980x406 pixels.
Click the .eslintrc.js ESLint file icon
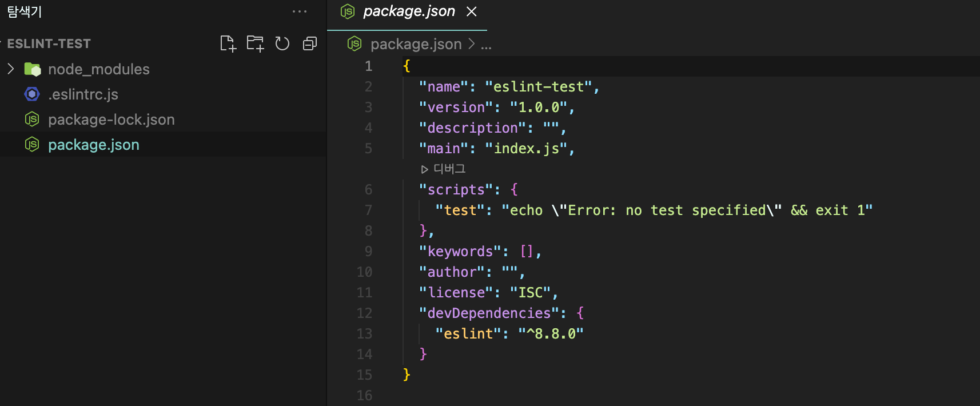coord(32,94)
